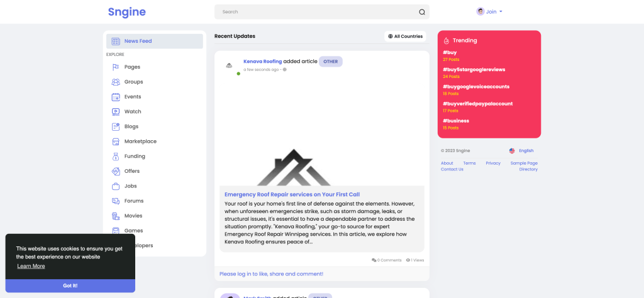Screen dimensions: 644x298
Task: Click the Funding money bag icon
Action: pyautogui.click(x=116, y=157)
